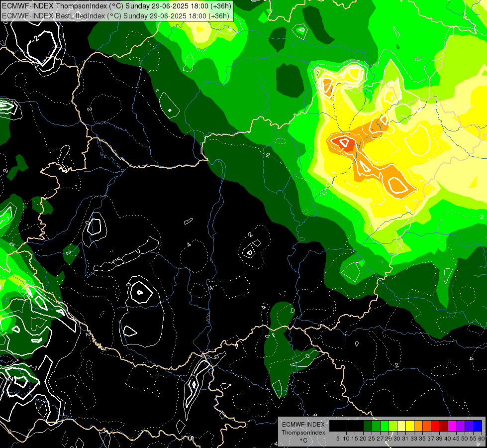
Task: Click the legend tick value 31
Action: click(405, 439)
